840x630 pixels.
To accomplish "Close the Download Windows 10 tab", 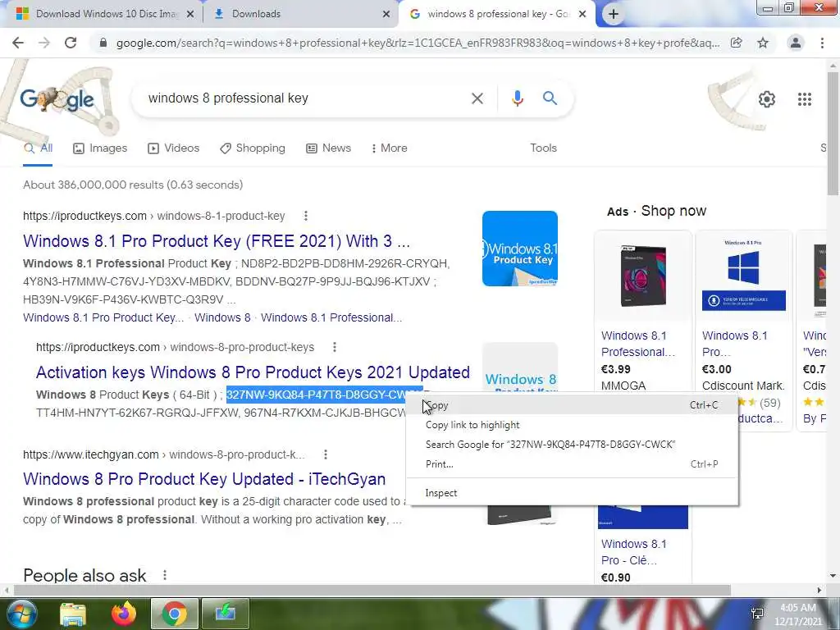I will click(190, 15).
